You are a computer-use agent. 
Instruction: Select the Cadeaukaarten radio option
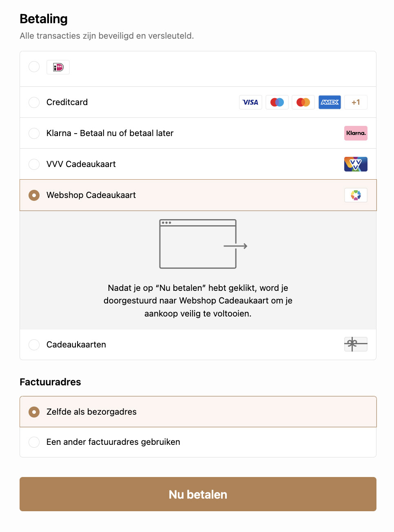(x=34, y=345)
